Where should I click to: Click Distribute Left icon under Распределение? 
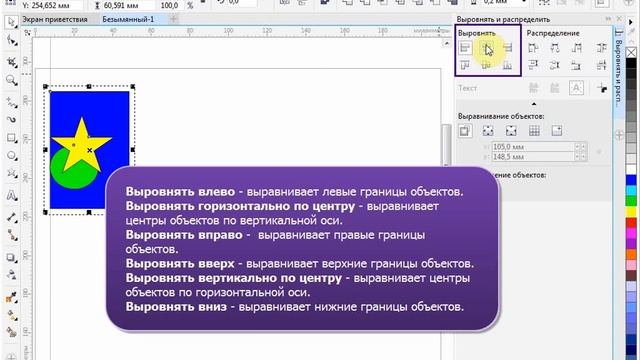pos(533,48)
